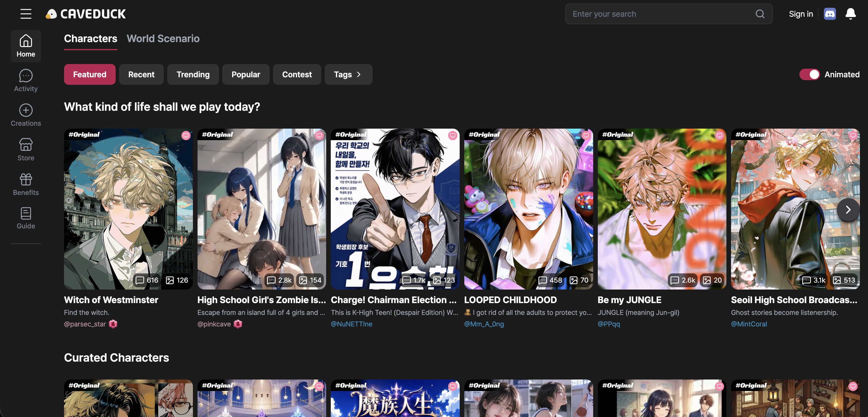Viewport: 868px width, 417px height.
Task: Click the Discord icon in header
Action: (x=830, y=14)
